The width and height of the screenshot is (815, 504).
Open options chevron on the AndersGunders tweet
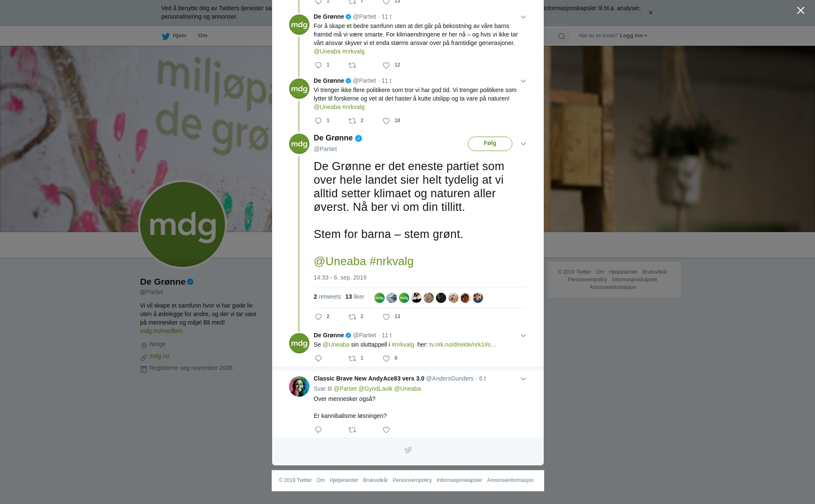[523, 379]
